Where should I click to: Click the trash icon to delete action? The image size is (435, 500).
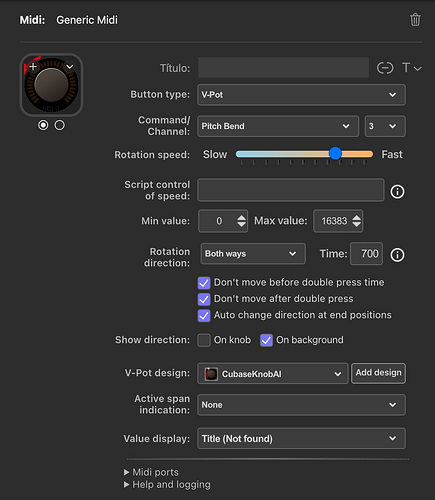click(x=415, y=20)
